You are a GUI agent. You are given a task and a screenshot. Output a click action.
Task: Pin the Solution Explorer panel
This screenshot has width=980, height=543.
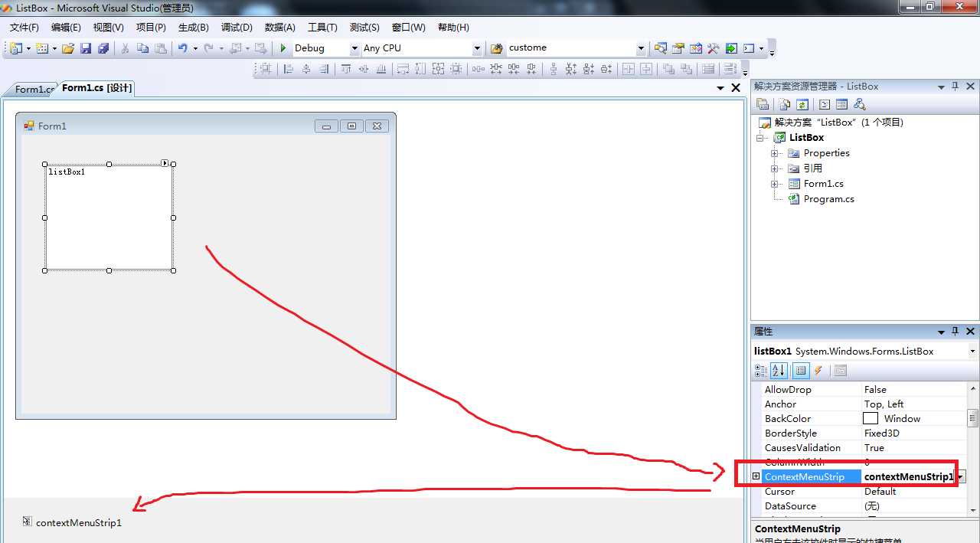(x=955, y=87)
